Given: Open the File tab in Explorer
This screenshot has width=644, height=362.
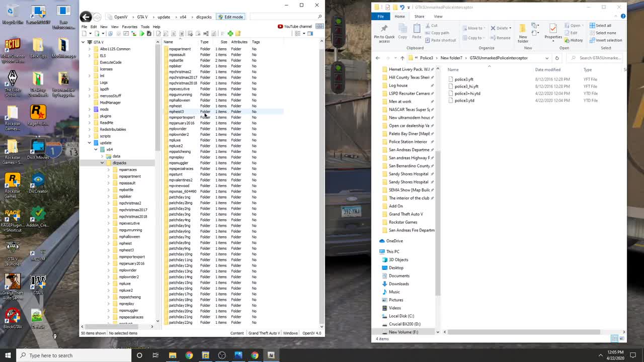Looking at the screenshot, I should click(381, 17).
